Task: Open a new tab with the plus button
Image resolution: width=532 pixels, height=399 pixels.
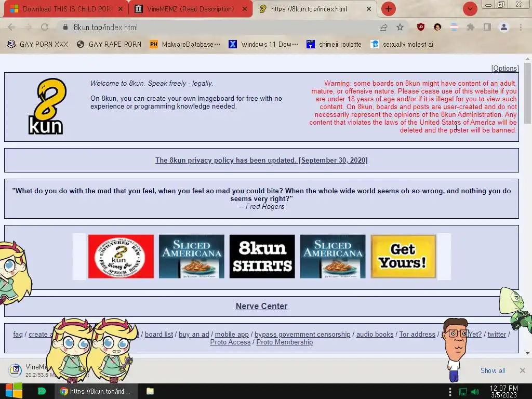Action: click(x=389, y=9)
